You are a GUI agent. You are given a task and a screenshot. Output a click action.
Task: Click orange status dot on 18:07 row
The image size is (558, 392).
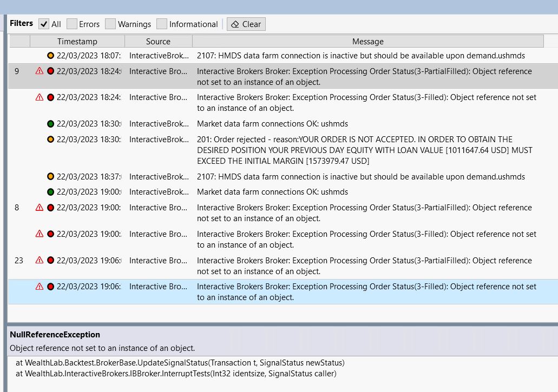(x=50, y=55)
